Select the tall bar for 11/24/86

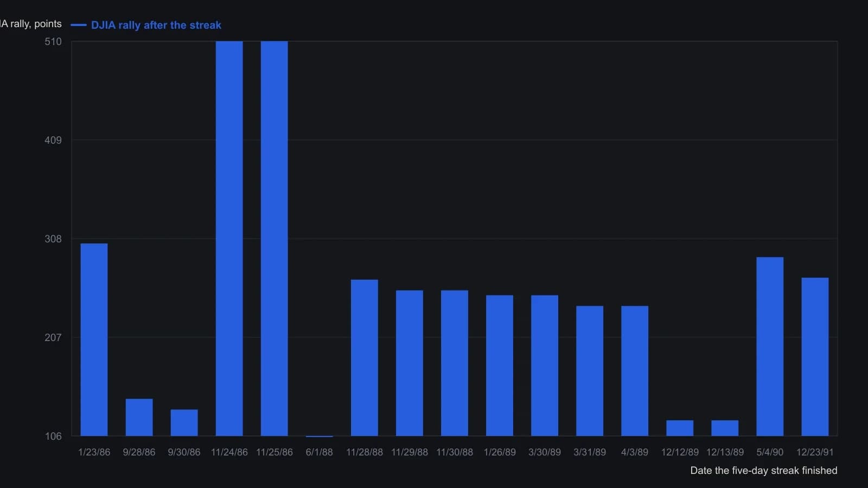(229, 239)
